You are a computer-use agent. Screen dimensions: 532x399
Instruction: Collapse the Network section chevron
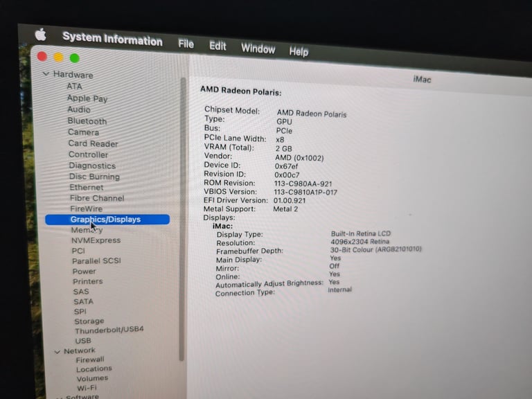tap(57, 352)
